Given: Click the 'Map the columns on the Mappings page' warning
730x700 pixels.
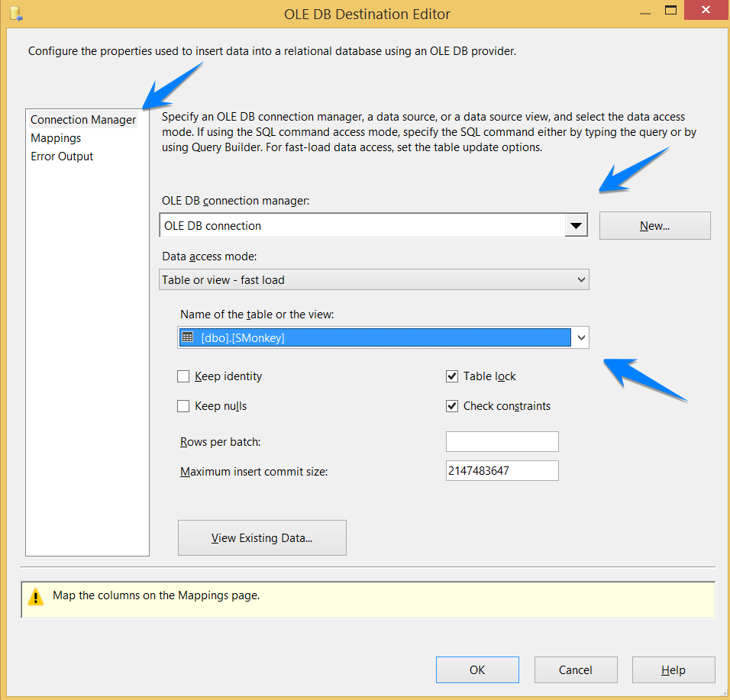Looking at the screenshot, I should pos(156,595).
